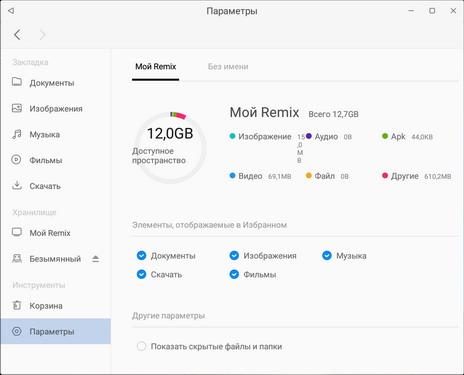Eject the Безымянный drive
Screen dimensions: 464x375
(96, 259)
